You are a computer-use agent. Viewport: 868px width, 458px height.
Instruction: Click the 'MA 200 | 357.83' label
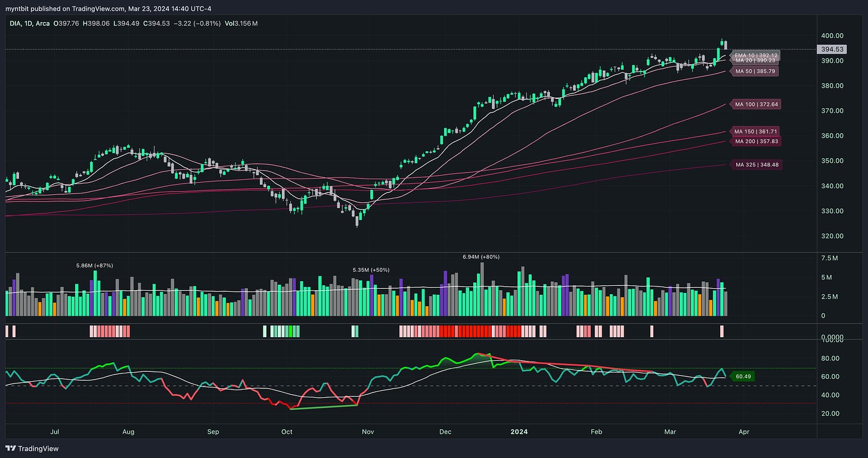(x=757, y=141)
